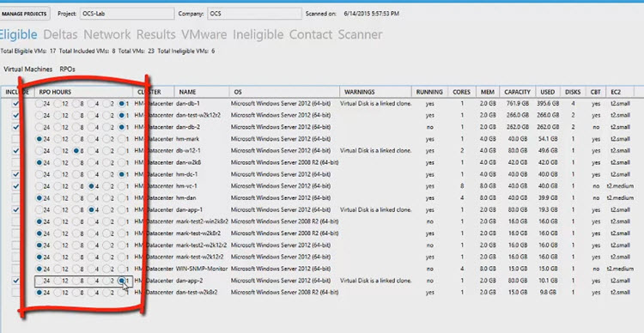Click the t2.medium cell for hm-vc-1
This screenshot has height=333, width=644.
[620, 186]
